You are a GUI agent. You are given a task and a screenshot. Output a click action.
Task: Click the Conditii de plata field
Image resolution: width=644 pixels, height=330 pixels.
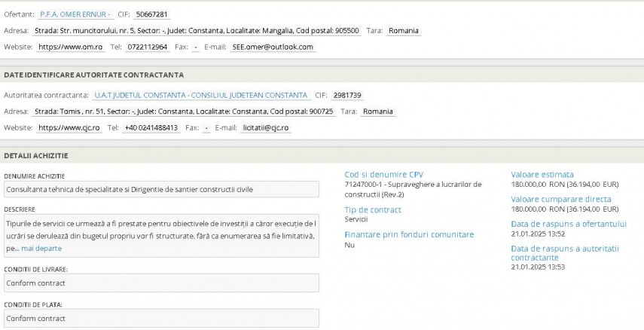coord(160,318)
